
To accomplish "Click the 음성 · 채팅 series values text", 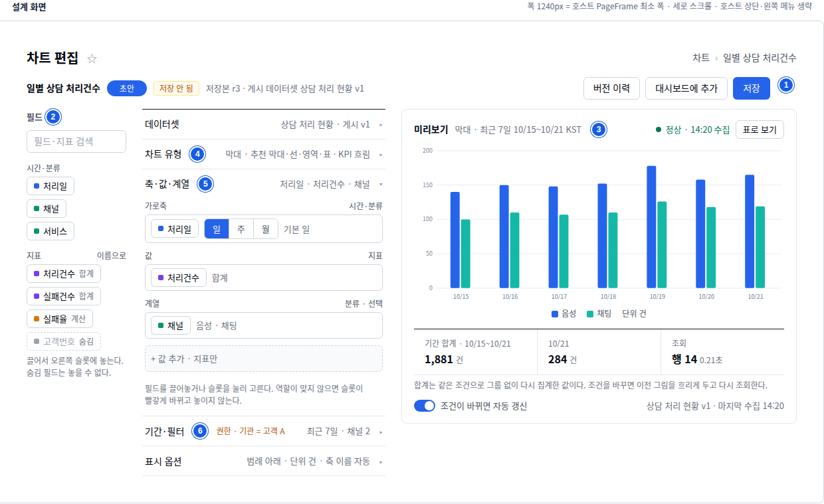I will [217, 325].
